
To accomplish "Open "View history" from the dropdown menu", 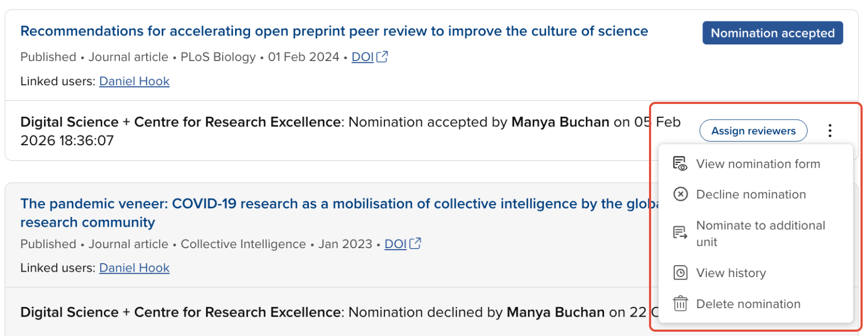I will (x=731, y=273).
